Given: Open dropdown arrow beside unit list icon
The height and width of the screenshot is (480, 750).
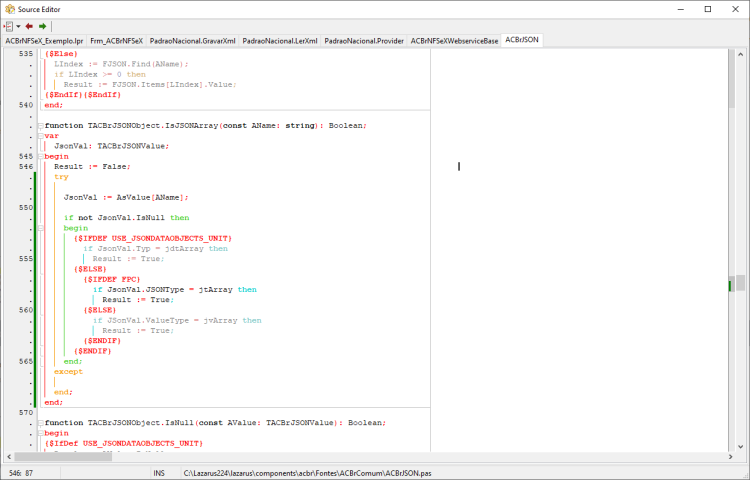Looking at the screenshot, I should click(18, 26).
